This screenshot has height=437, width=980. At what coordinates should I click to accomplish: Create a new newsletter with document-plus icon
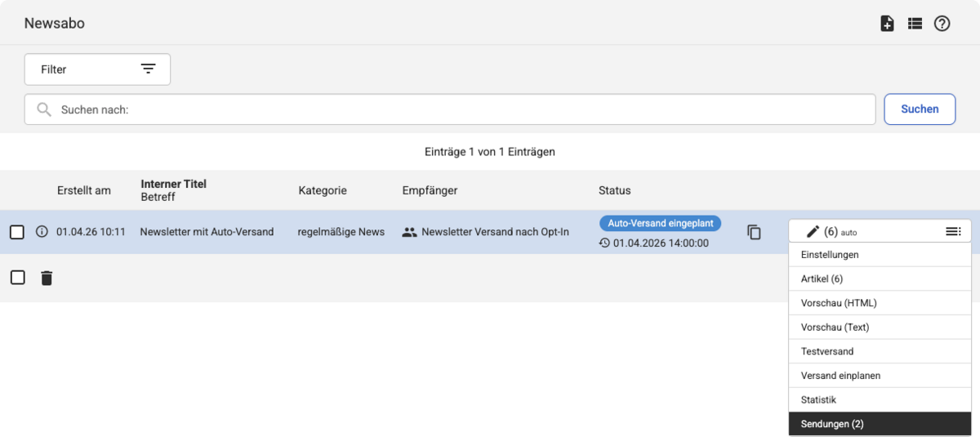(x=887, y=24)
